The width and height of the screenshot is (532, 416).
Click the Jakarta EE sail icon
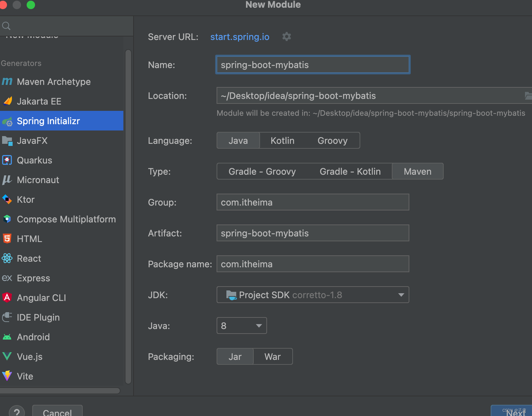click(x=7, y=101)
